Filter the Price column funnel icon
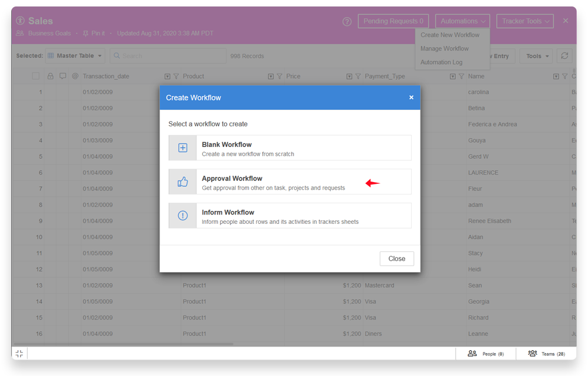Viewport: 588px width, 376px height. point(358,76)
